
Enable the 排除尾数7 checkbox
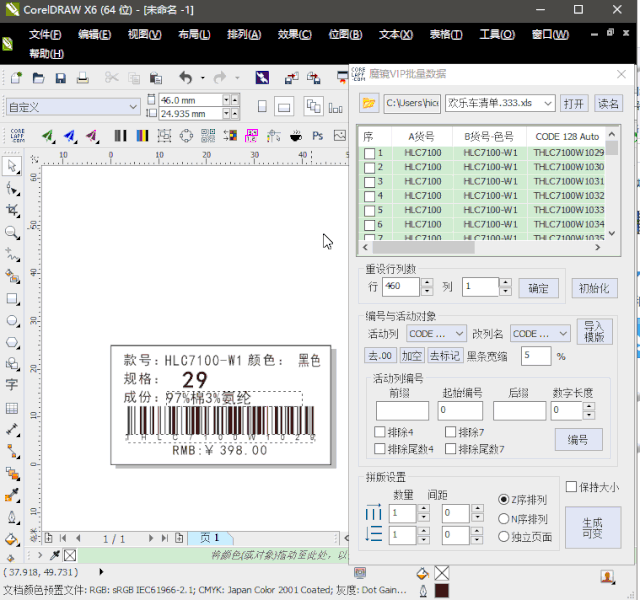pos(451,449)
